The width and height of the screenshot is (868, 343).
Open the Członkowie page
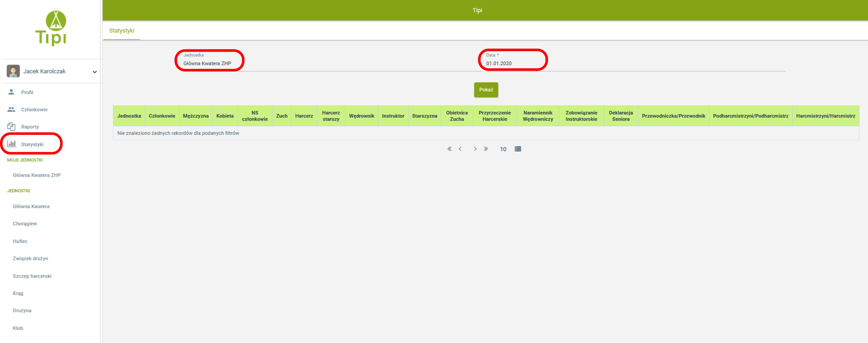[34, 110]
